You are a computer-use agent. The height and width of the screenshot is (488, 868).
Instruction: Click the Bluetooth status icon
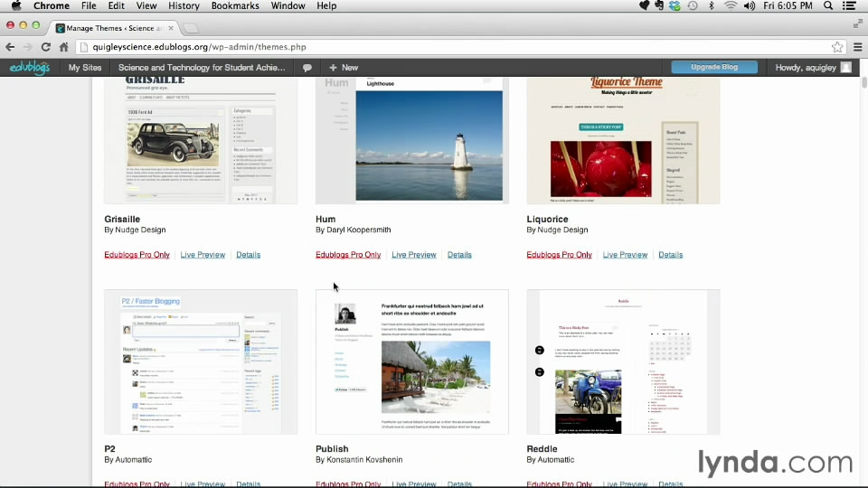pos(712,5)
